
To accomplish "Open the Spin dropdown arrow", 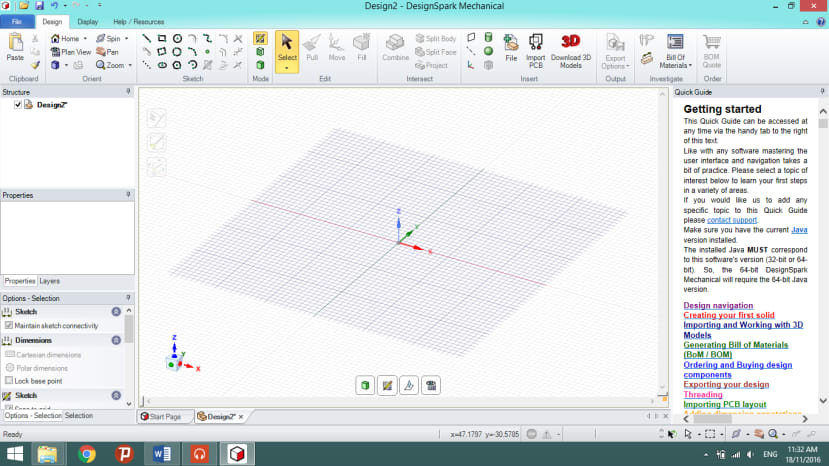I will [126, 39].
